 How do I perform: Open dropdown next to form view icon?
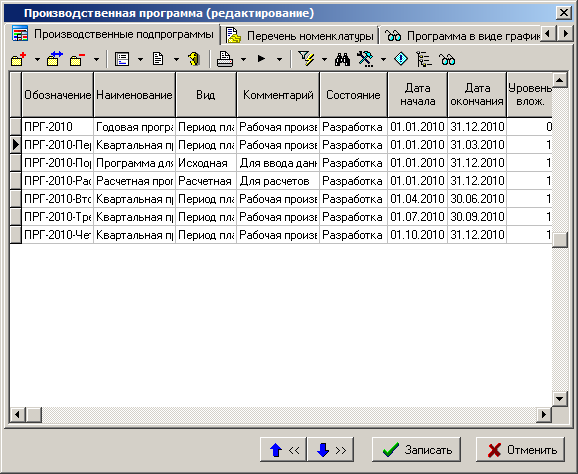pos(140,59)
